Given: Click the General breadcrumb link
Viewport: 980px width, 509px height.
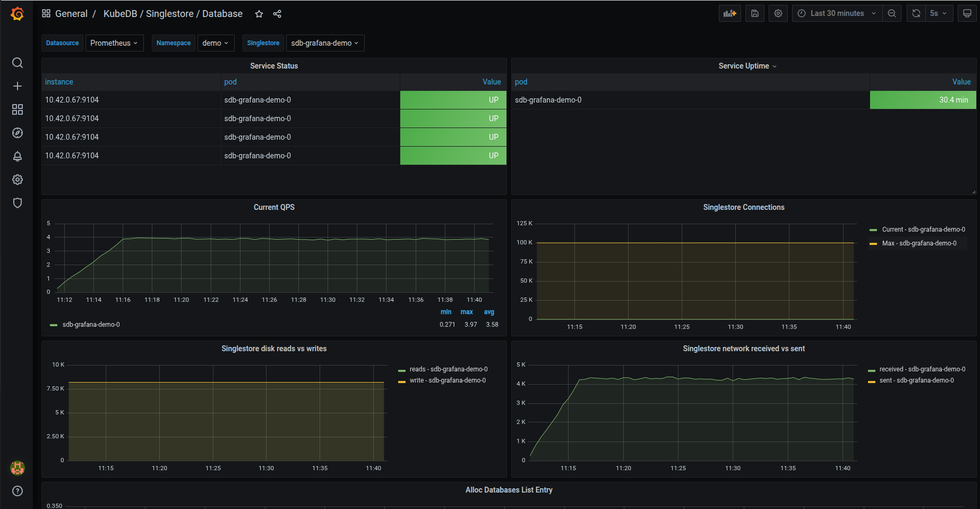Looking at the screenshot, I should (71, 14).
